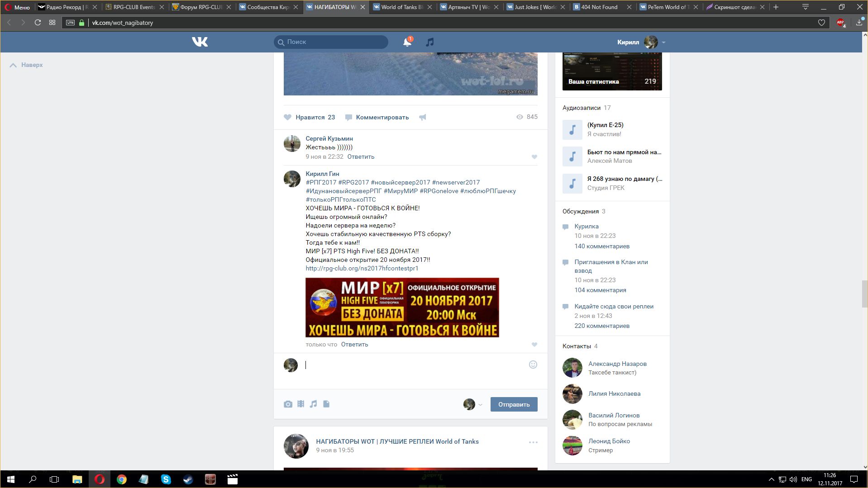Toggle the VPN badge in address bar

(70, 23)
